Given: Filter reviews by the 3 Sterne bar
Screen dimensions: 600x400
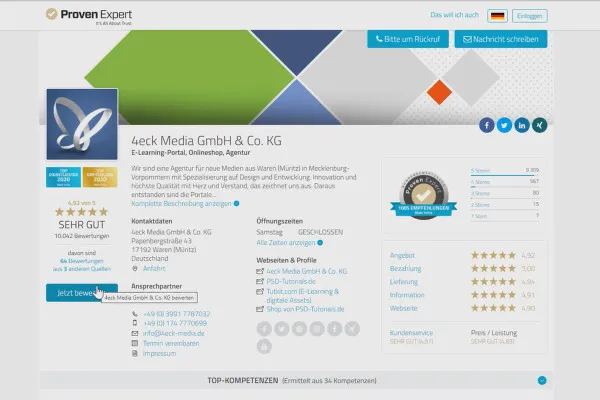Looking at the screenshot, I should [505, 194].
